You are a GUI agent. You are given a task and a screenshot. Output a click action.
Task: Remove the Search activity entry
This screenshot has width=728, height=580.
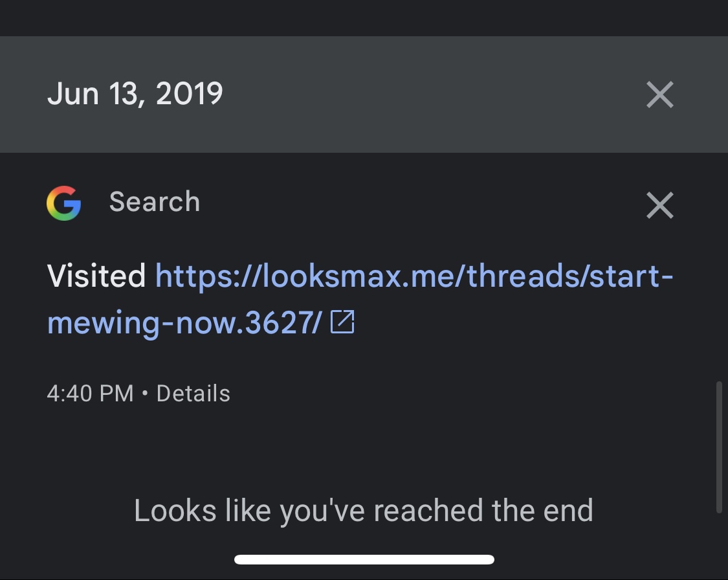pyautogui.click(x=659, y=206)
